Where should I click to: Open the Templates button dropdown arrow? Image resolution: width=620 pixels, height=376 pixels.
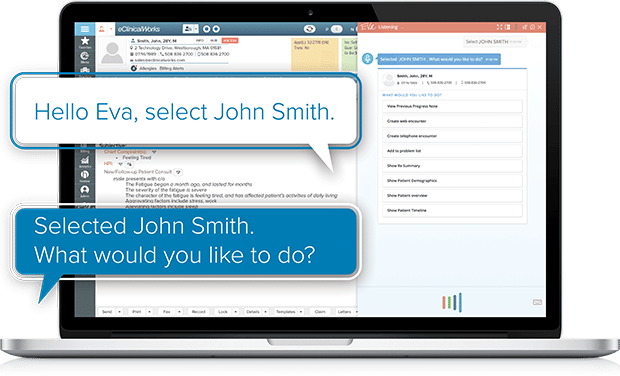tap(301, 312)
